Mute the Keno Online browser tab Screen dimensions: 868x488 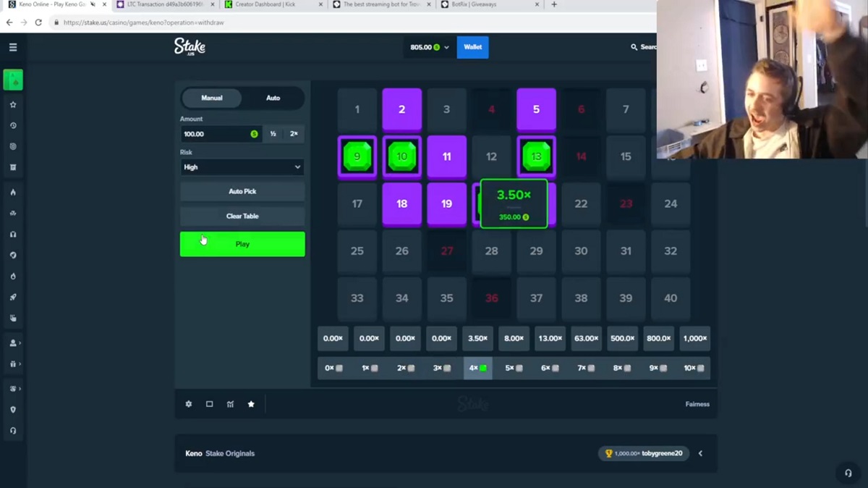point(93,4)
